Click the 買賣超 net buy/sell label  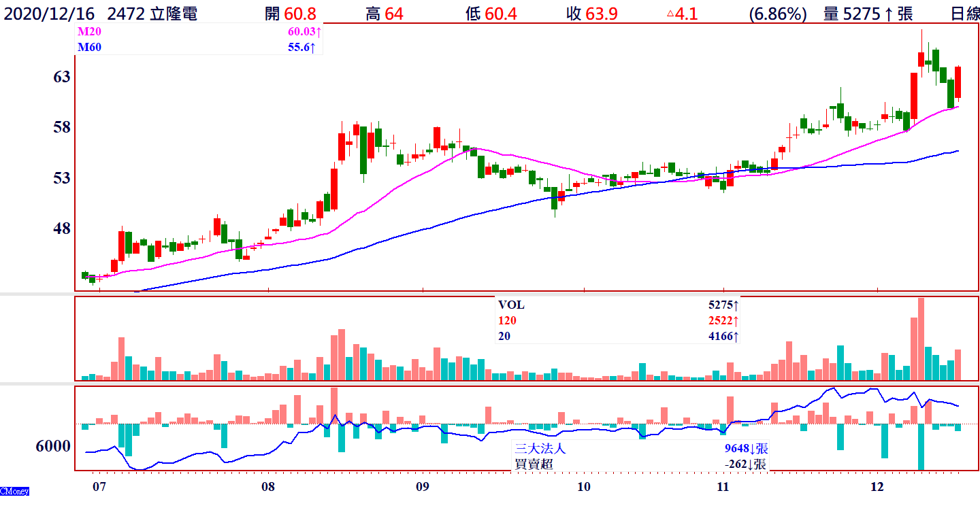point(534,464)
